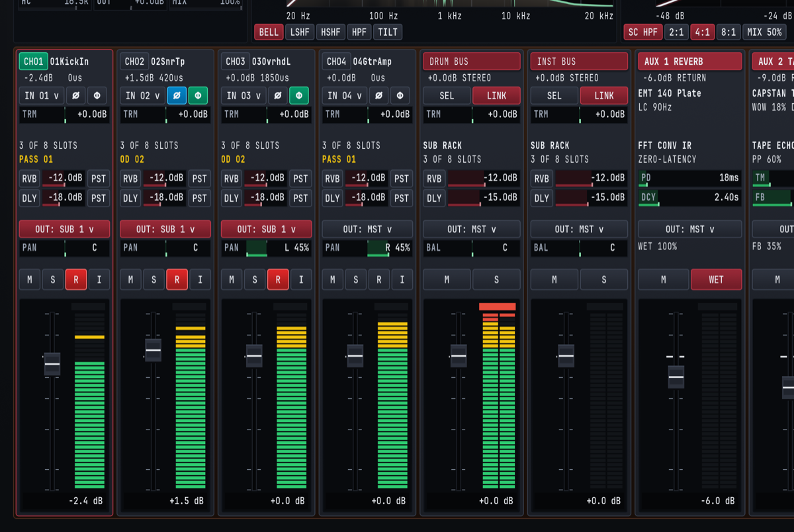Toggle WET on AUX 1 REVERB
The width and height of the screenshot is (794, 532).
tap(717, 280)
